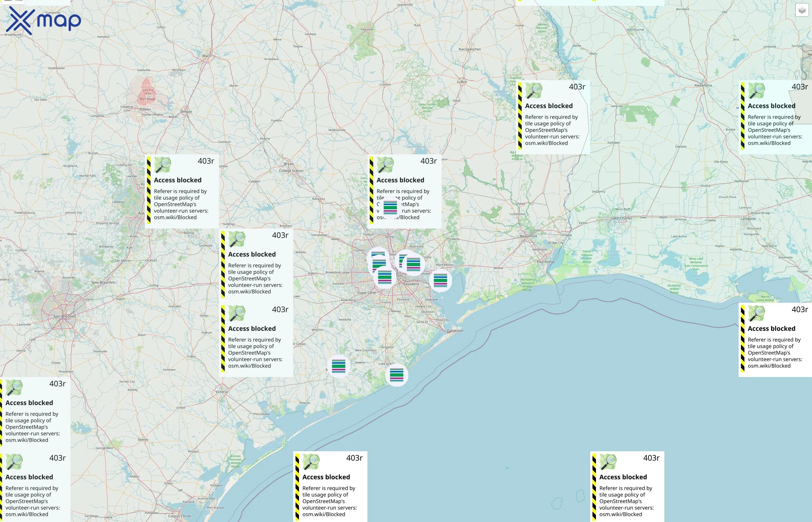Select the striped marker beside the Crosby label
The height and width of the screenshot is (522, 812).
[x=414, y=264]
